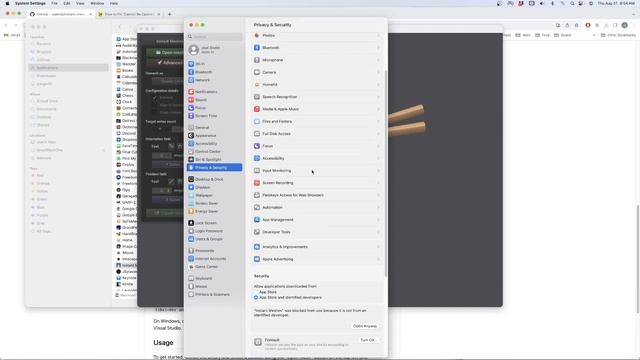Screen dimensions: 640x360
Task: Open View menu in menu bar
Action: tap(80, 3)
